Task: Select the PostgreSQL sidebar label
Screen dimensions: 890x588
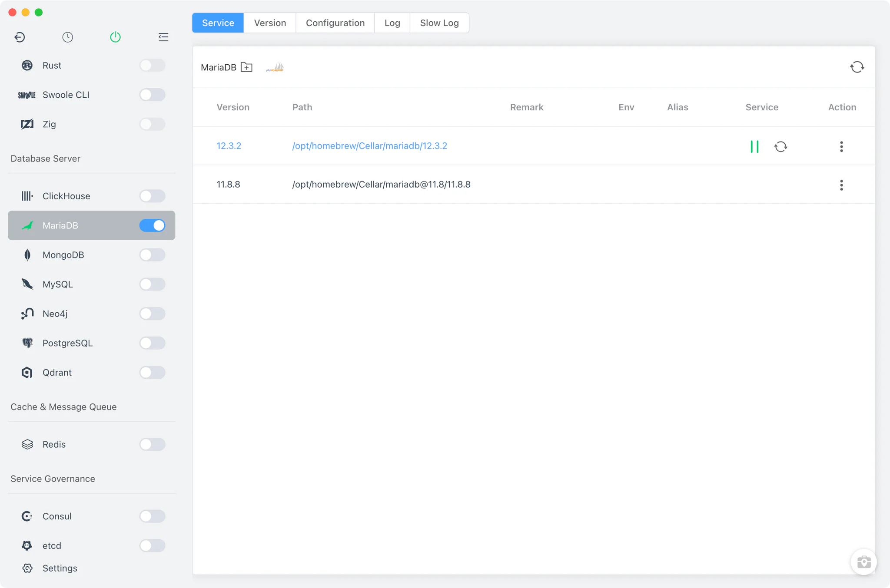Action: click(x=67, y=343)
